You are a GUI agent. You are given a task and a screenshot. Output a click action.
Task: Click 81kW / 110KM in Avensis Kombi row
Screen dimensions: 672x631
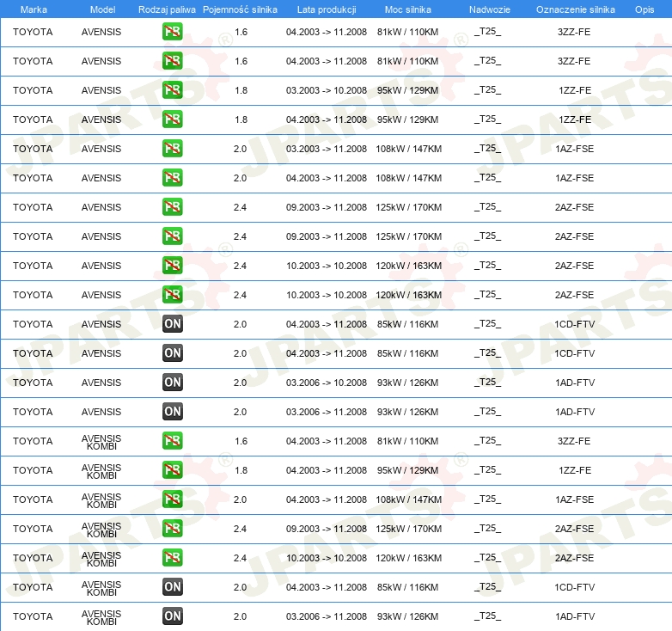(x=408, y=441)
